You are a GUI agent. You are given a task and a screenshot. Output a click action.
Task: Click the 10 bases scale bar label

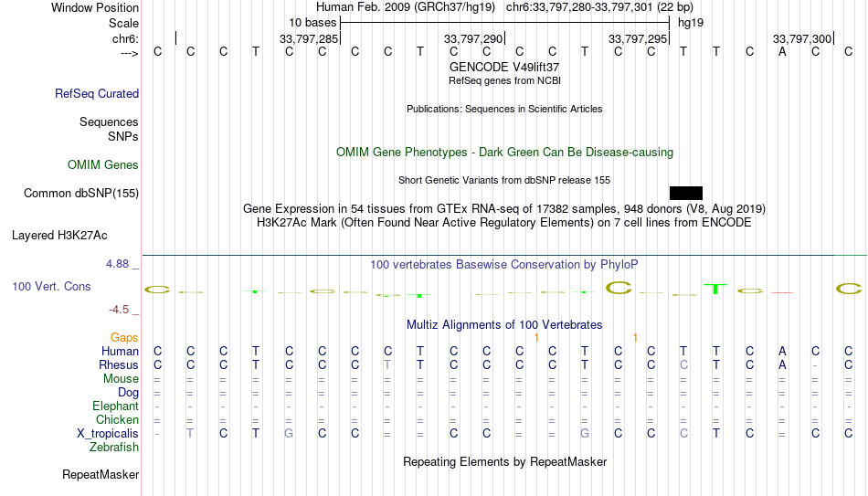[x=312, y=23]
